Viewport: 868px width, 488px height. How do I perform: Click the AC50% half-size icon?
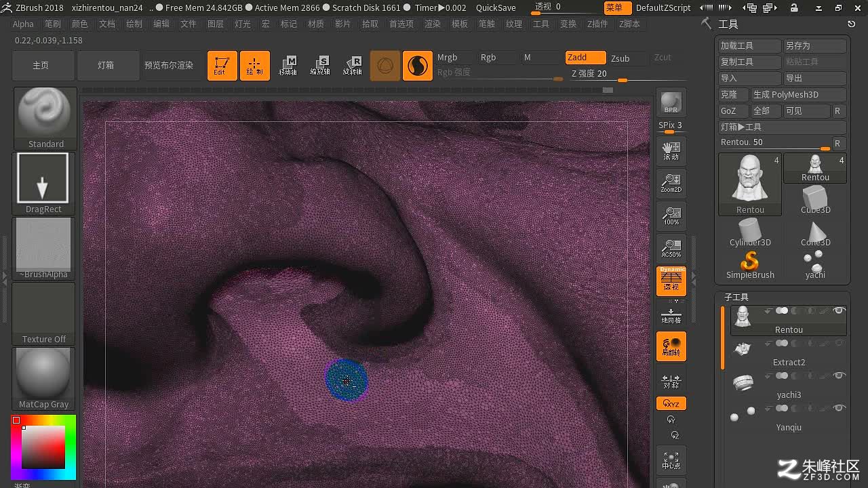pos(671,248)
